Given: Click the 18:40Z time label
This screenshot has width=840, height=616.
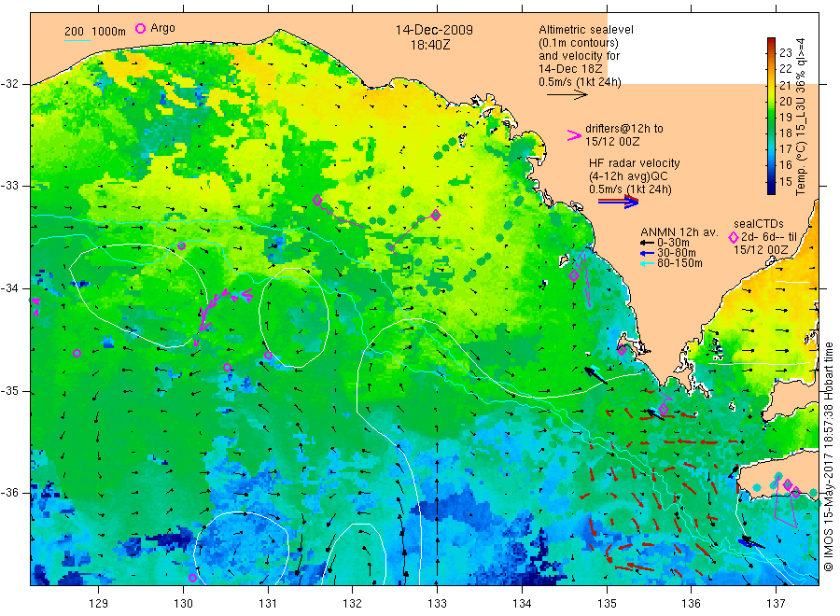Looking at the screenshot, I should coord(430,46).
